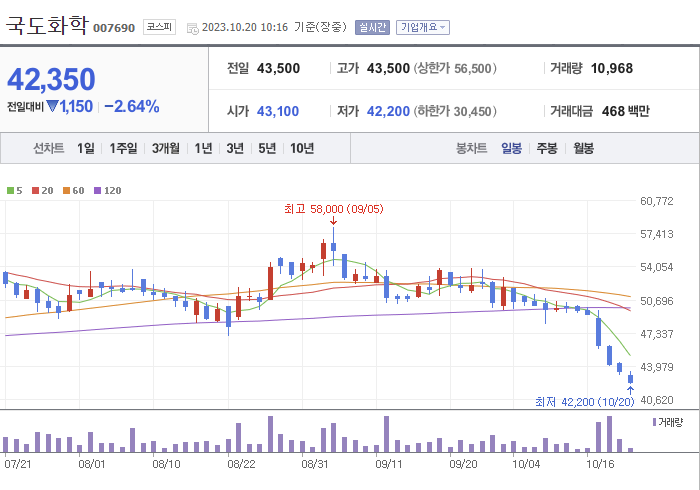The width and height of the screenshot is (700, 490).
Task: Click the 최고 58,000 (09/05) marker
Action: point(333,209)
